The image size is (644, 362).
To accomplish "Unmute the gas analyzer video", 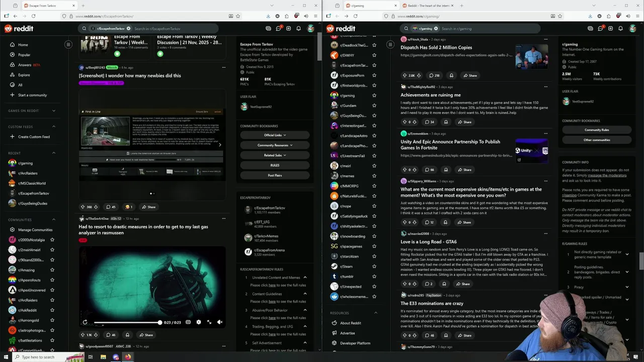I will [x=220, y=322].
